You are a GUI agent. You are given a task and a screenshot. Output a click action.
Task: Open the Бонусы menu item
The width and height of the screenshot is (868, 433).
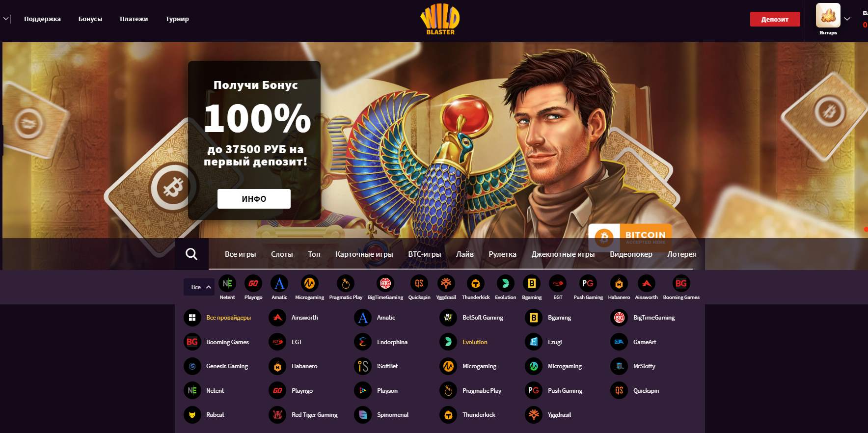click(90, 19)
